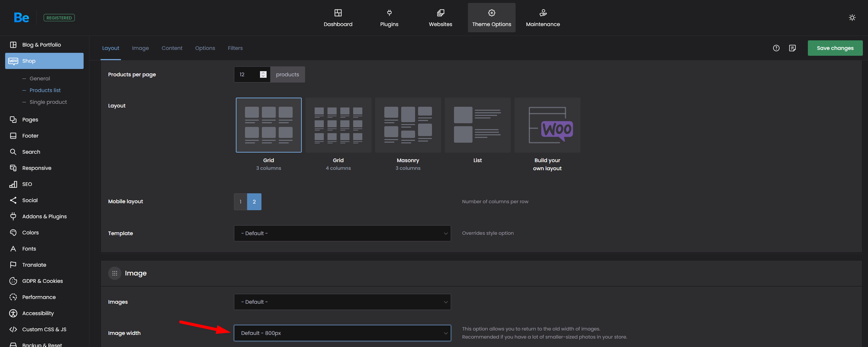Open GDPR & Cookies in sidebar
The image size is (868, 347).
(44, 281)
